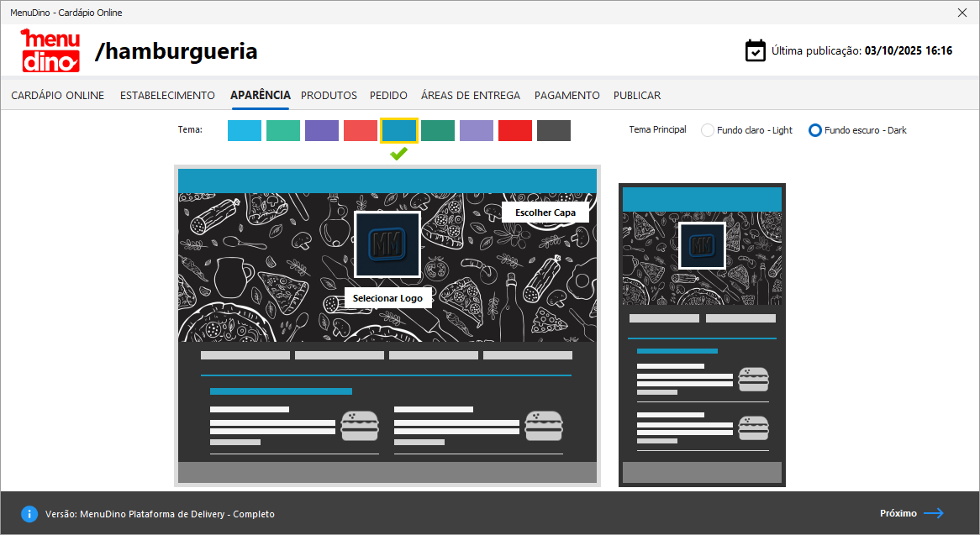Image resolution: width=980 pixels, height=535 pixels.
Task: Click the MM logo in desktop preview
Action: (x=387, y=244)
